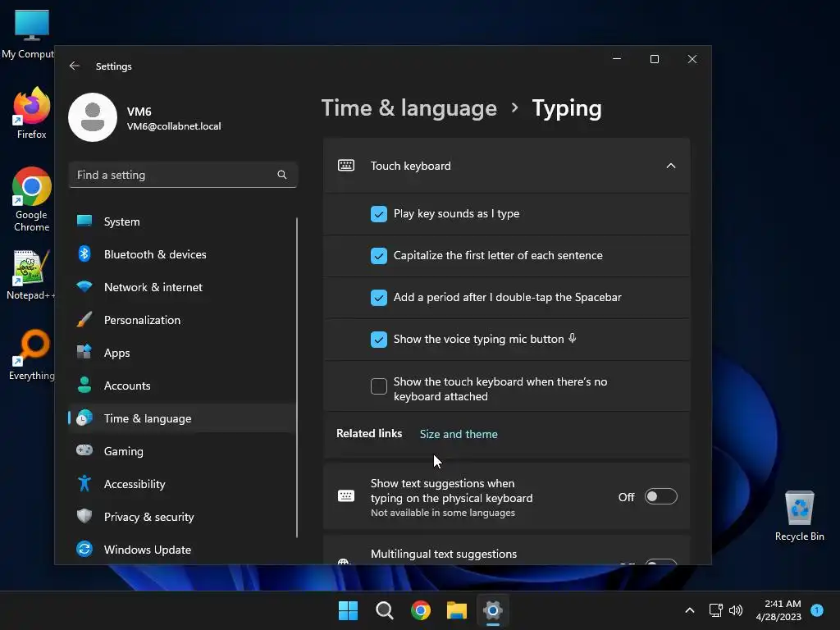The height and width of the screenshot is (630, 840).
Task: Open Windows Update page
Action: (182, 549)
